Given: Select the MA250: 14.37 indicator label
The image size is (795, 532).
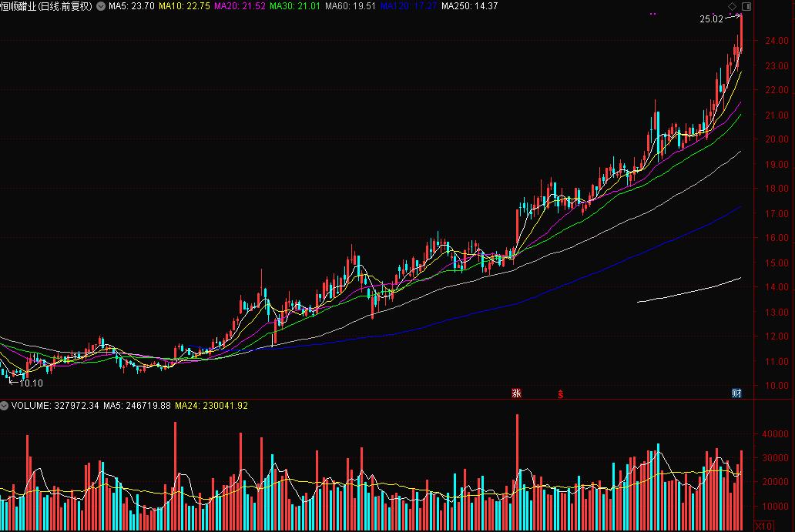Looking at the screenshot, I should pyautogui.click(x=469, y=6).
